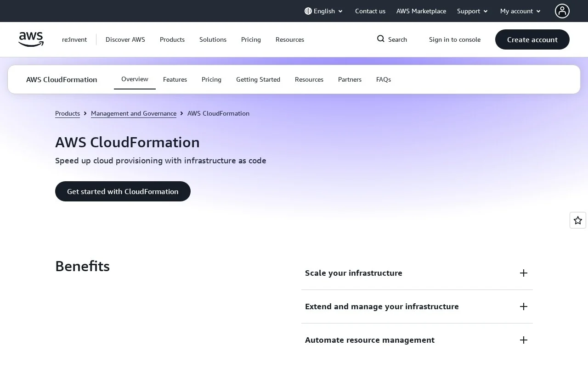
Task: Open the Products menu
Action: coord(172,39)
